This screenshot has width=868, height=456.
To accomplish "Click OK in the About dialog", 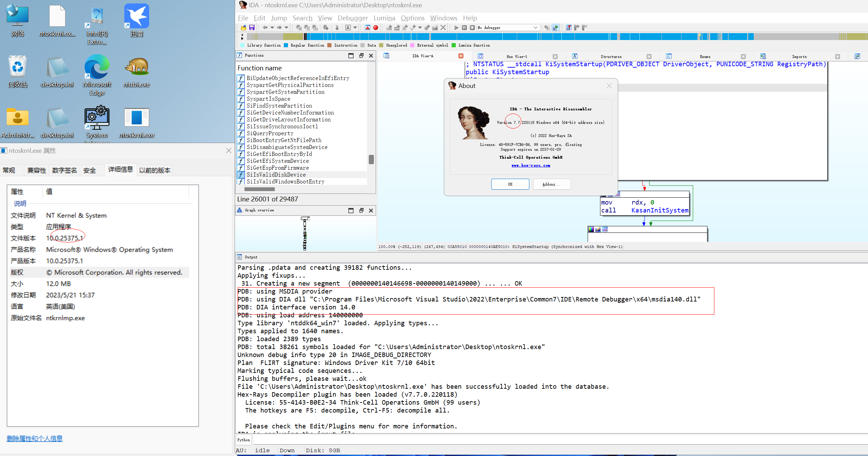I will (x=510, y=184).
